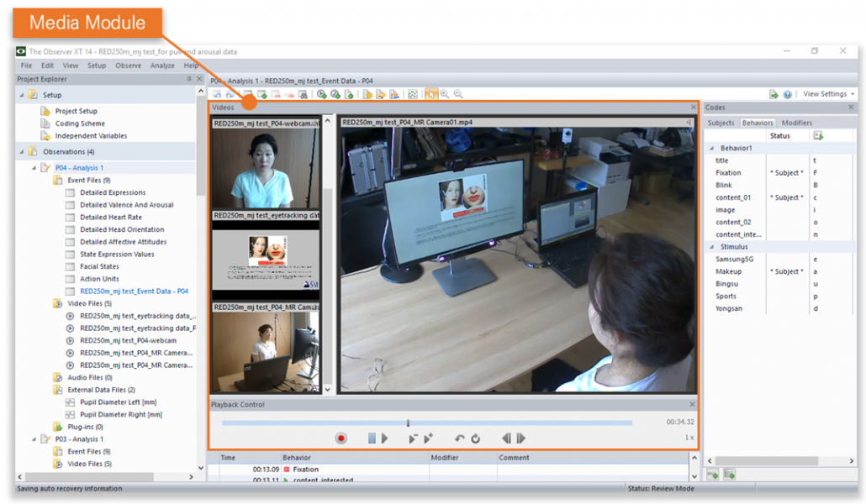Open the visualize data chart toolbar icon
The image size is (866, 504).
coord(413,94)
